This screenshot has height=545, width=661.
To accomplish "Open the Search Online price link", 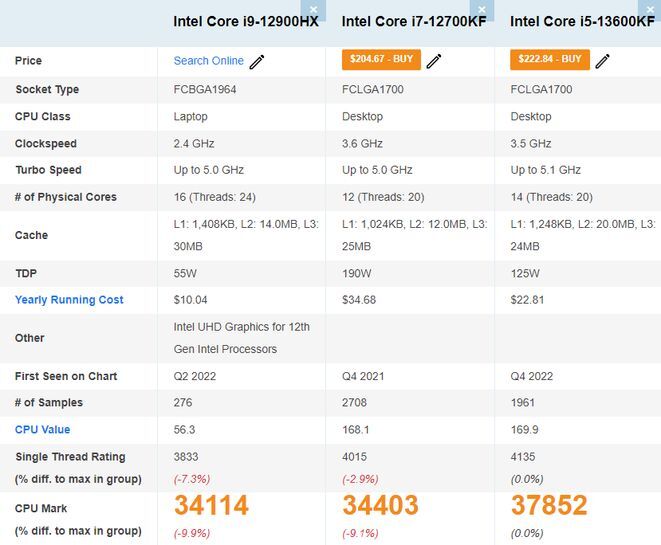I will pos(208,61).
